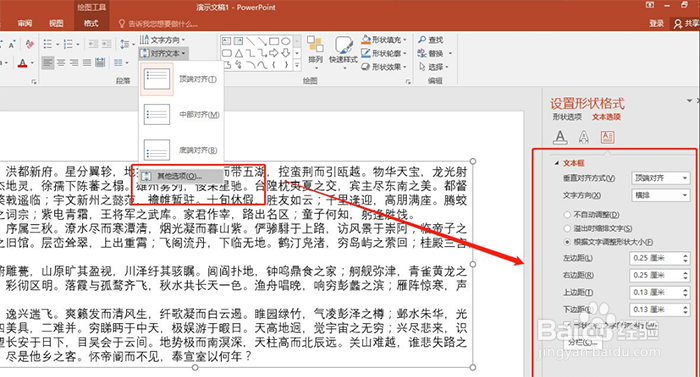The width and height of the screenshot is (700, 377).
Task: Pick the right brace shape
Action: [x=285, y=65]
